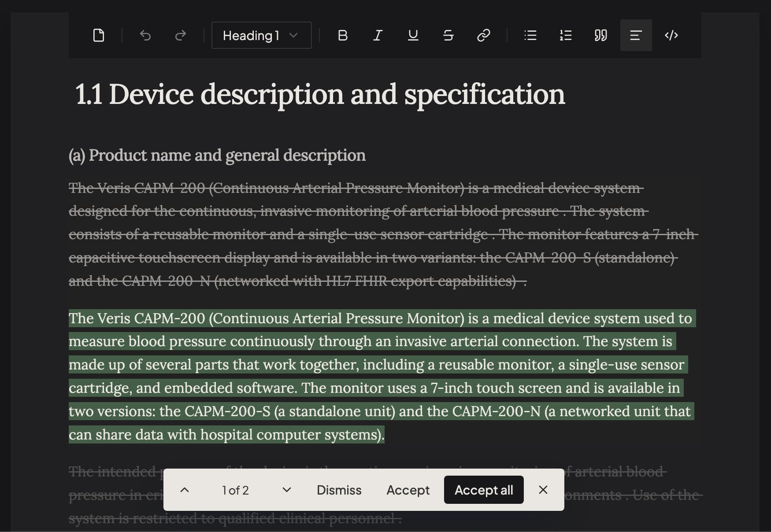
Task: Toggle italic formatting
Action: tap(378, 35)
